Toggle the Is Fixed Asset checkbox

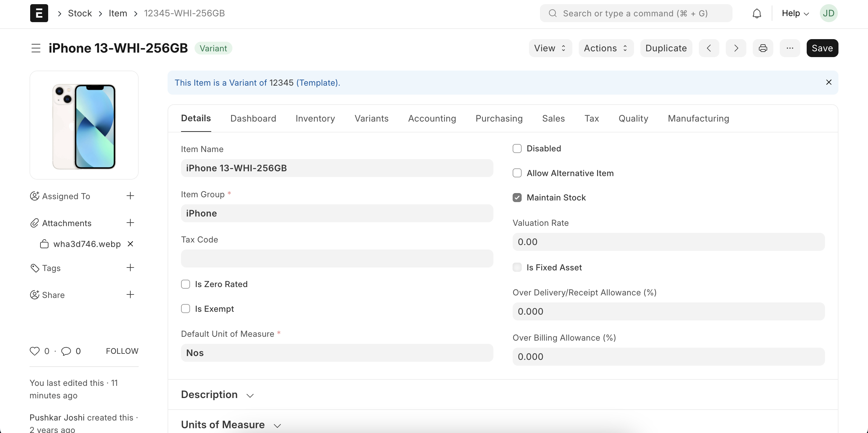(517, 267)
